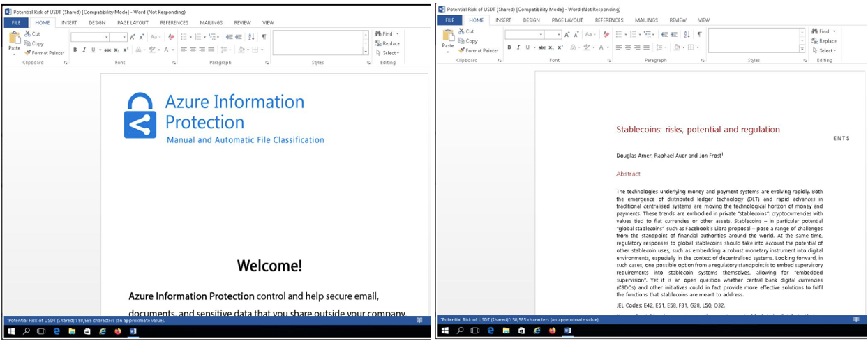This screenshot has width=868, height=341.
Task: Open Firefox from the taskbar under Azure window
Action: (x=117, y=331)
